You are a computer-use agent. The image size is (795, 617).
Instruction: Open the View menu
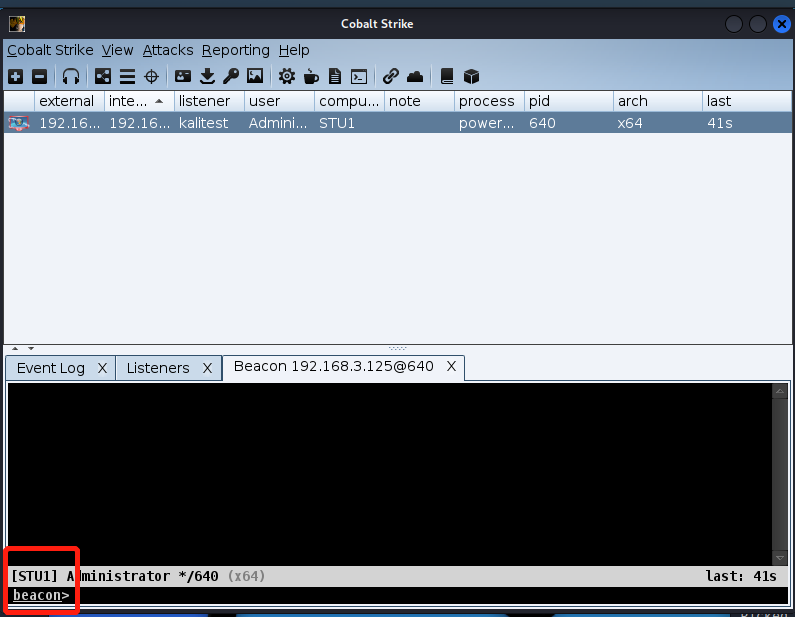tap(117, 50)
